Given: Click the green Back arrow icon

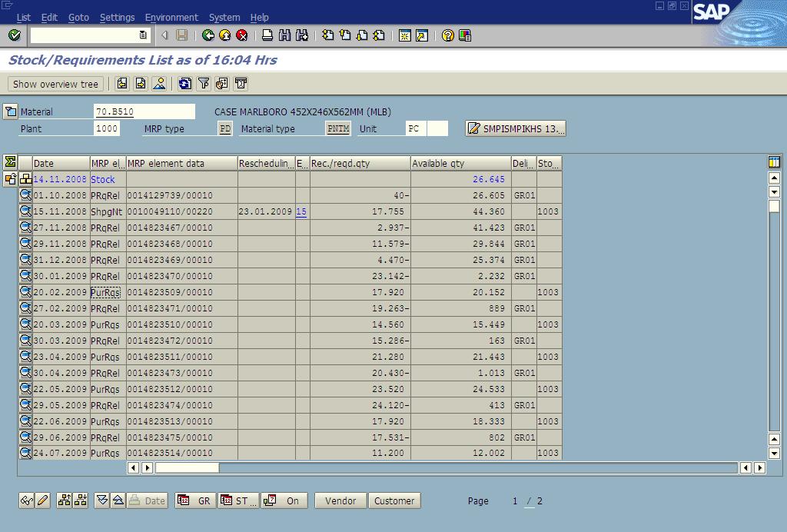Looking at the screenshot, I should 208,35.
